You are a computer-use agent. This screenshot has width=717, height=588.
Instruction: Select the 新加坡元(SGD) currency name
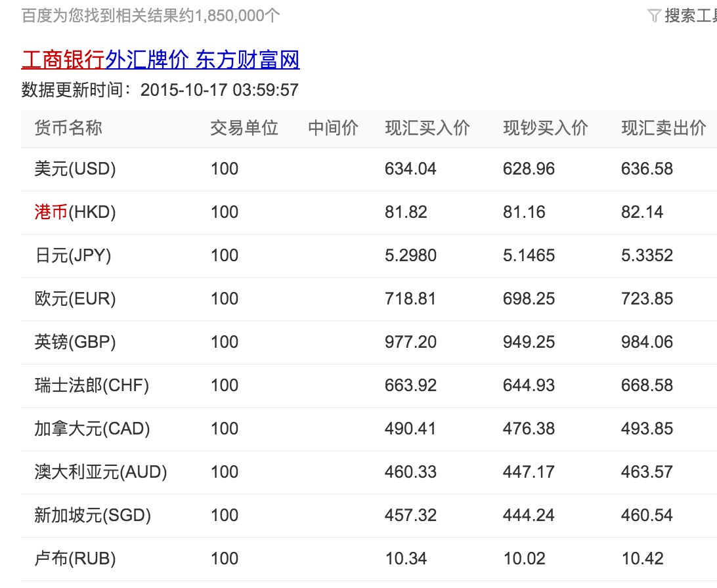pos(93,516)
